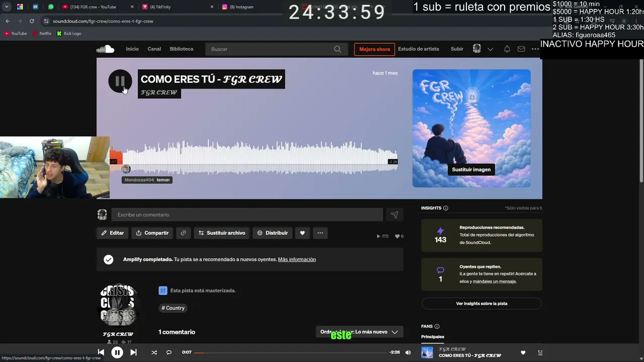Select the Principales fans tab

433,337
